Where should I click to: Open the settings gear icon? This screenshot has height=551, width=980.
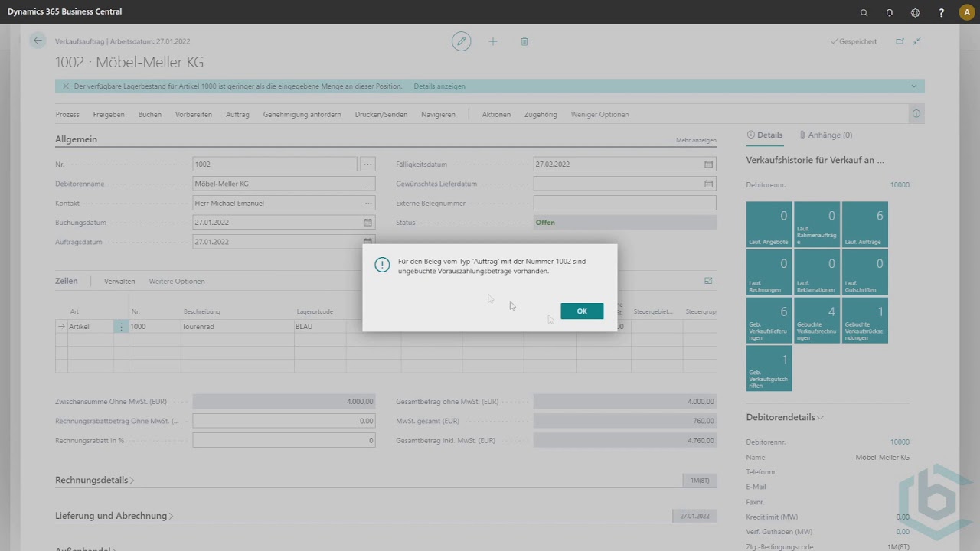click(x=915, y=12)
